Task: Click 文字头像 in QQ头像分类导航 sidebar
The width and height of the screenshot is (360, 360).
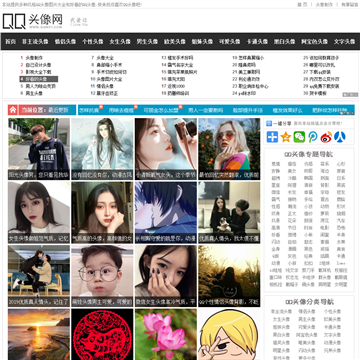Action: point(333,335)
